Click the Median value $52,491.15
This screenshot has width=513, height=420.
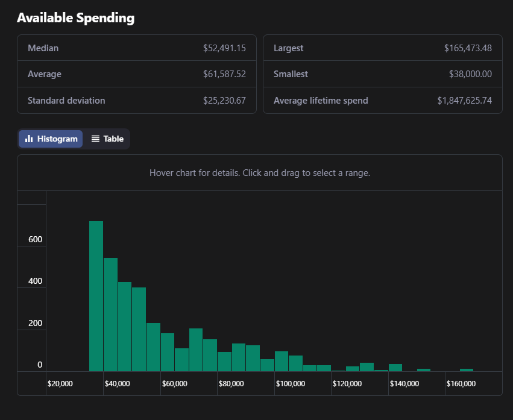click(224, 48)
